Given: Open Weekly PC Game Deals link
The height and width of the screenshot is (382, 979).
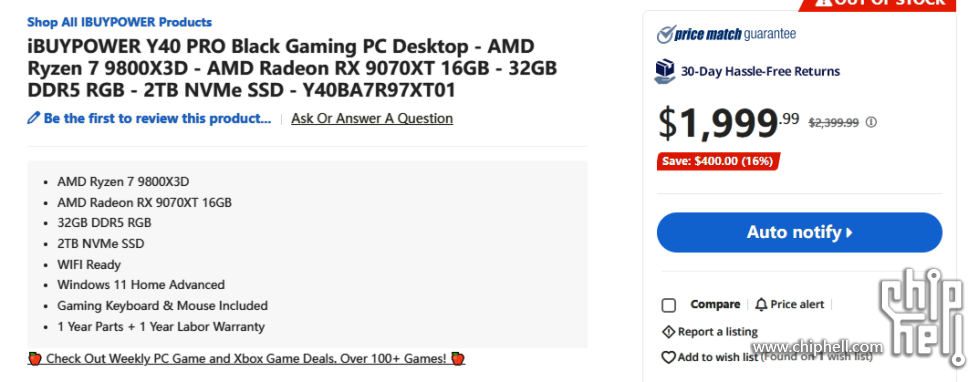Looking at the screenshot, I should tap(247, 359).
